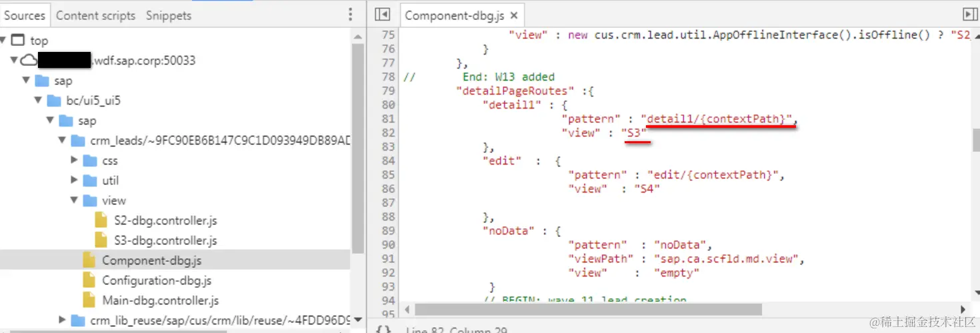The height and width of the screenshot is (333, 980).
Task: Click the Configuration-dbg.js file icon
Action: [89, 280]
